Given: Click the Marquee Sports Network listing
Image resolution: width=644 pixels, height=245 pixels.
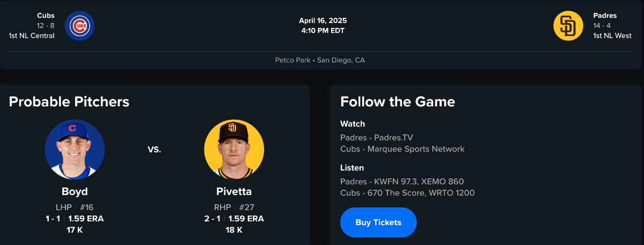Looking at the screenshot, I should (402, 149).
